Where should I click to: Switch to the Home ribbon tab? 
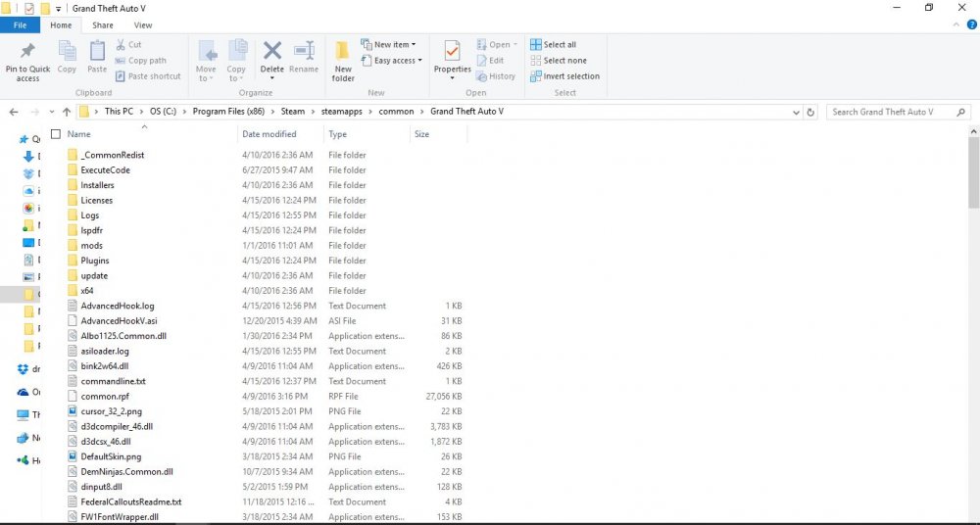(x=61, y=25)
